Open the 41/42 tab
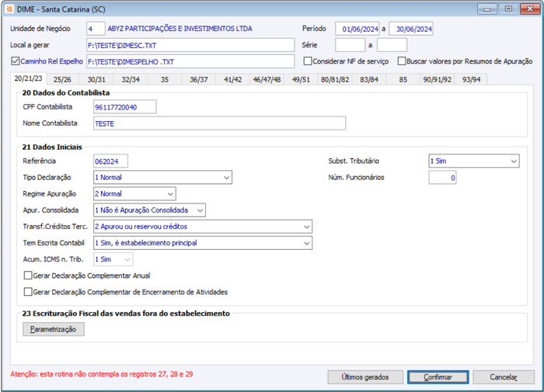 click(233, 79)
